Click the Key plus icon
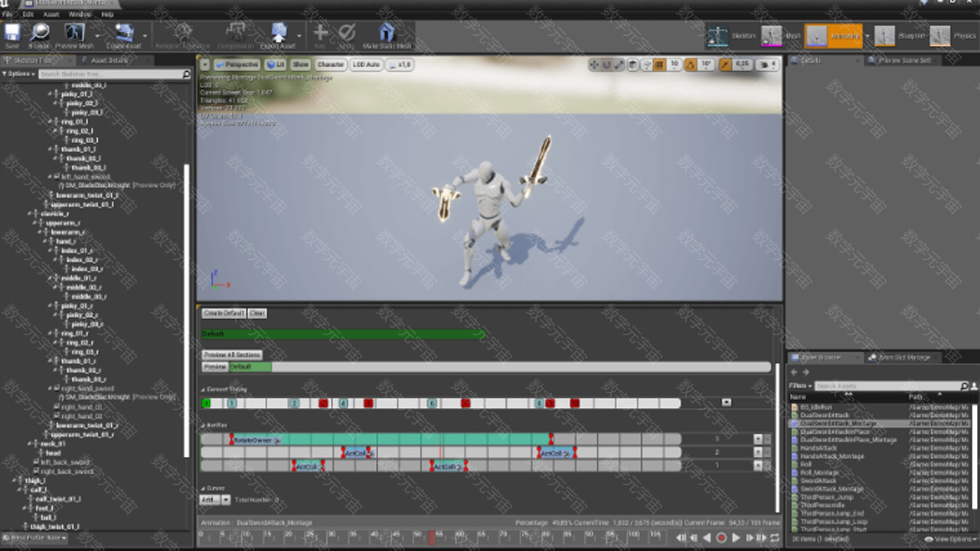 click(x=321, y=32)
